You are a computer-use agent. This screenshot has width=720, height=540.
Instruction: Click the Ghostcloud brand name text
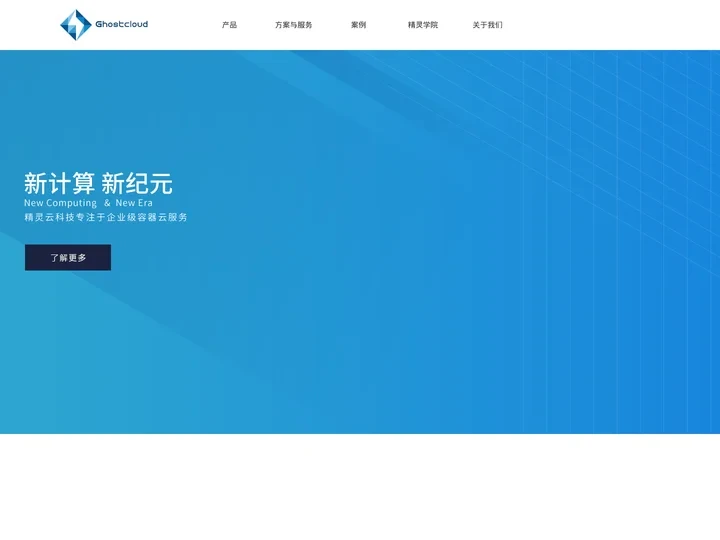[x=121, y=25]
